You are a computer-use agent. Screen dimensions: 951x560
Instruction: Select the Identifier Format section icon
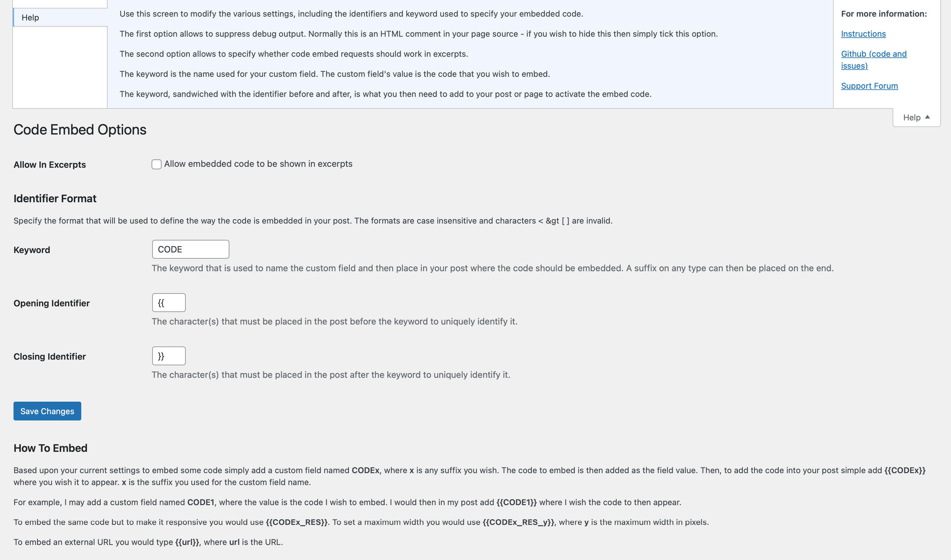click(55, 198)
